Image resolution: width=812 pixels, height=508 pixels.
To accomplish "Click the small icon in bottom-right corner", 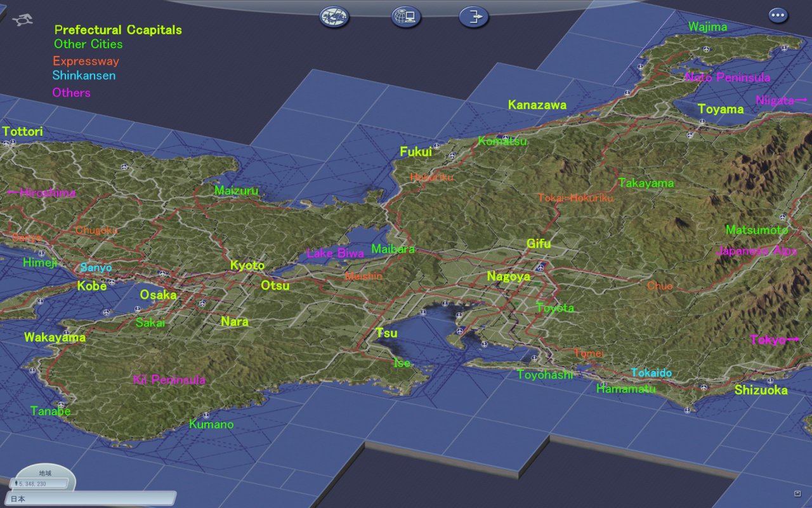I will (x=797, y=493).
